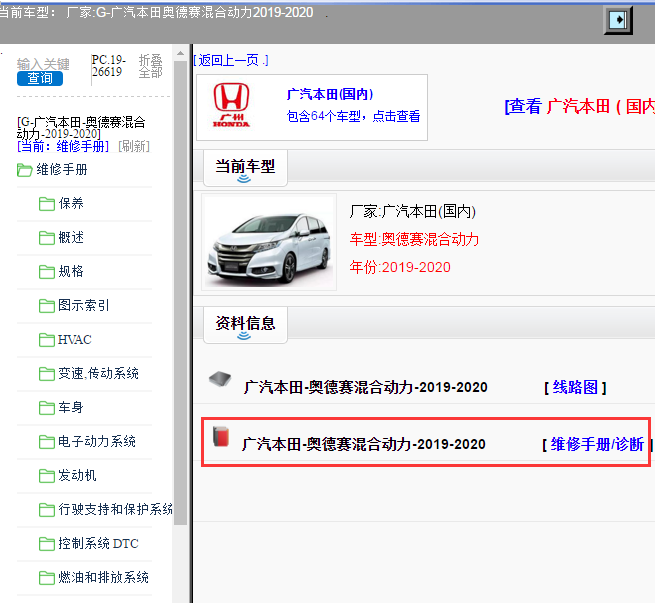Collapse the 维修手册 root node
This screenshot has width=655, height=603.
[62, 170]
